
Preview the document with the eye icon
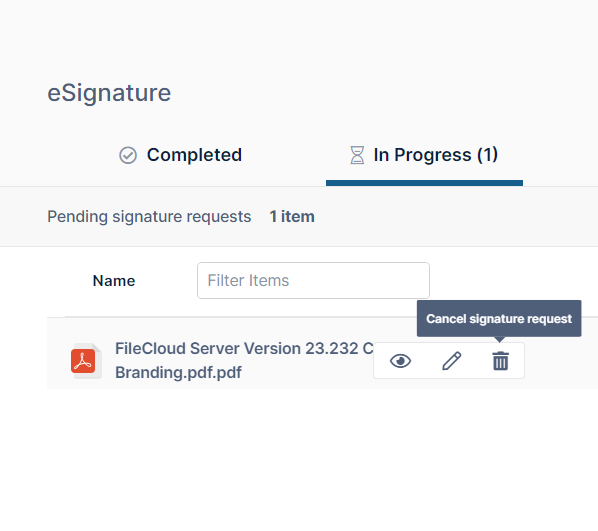click(400, 361)
